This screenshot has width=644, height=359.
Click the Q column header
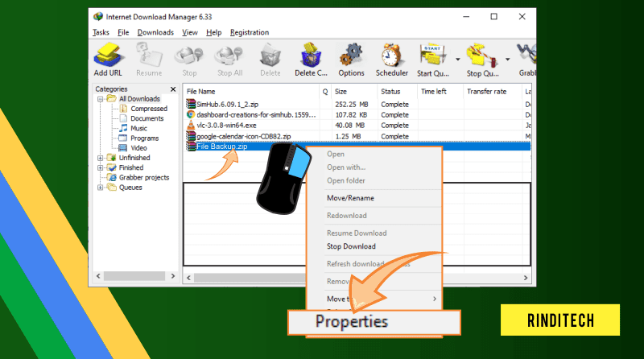[325, 92]
